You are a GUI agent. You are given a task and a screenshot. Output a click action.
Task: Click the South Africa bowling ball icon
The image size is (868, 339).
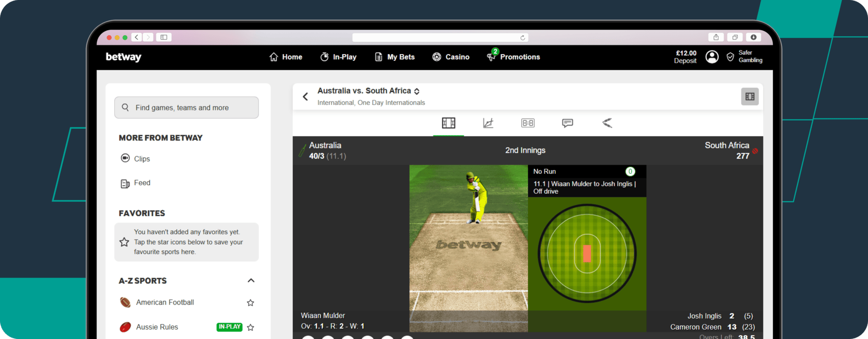755,151
